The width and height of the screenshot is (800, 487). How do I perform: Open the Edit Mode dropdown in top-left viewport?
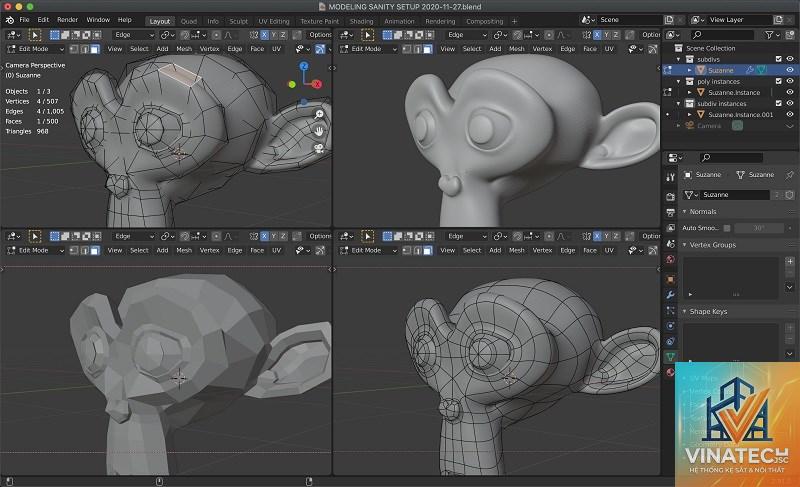pyautogui.click(x=36, y=49)
